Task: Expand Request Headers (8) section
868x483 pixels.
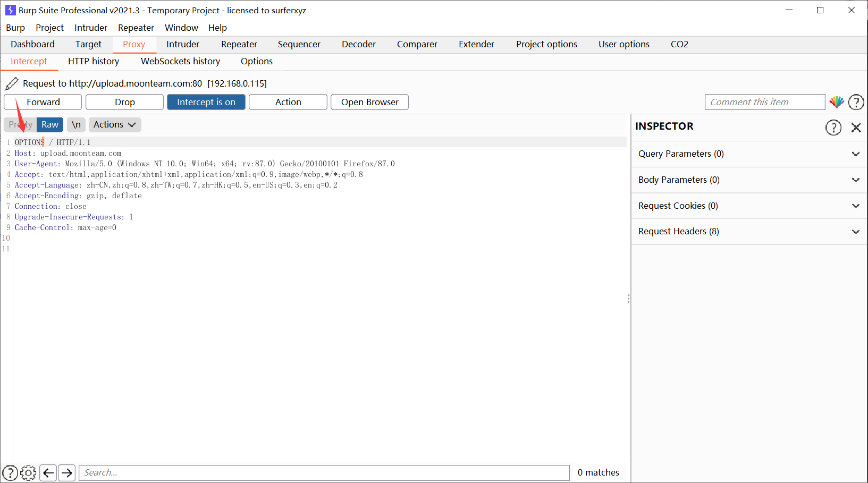Action: point(749,231)
